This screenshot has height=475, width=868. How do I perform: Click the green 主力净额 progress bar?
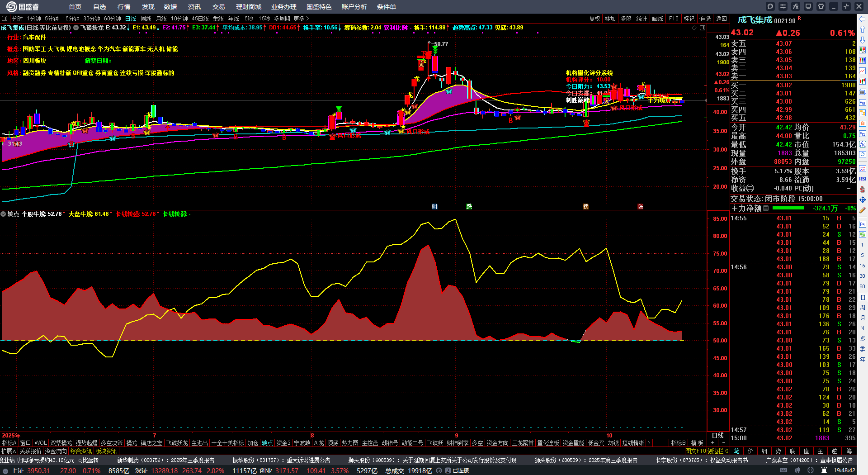coord(788,208)
